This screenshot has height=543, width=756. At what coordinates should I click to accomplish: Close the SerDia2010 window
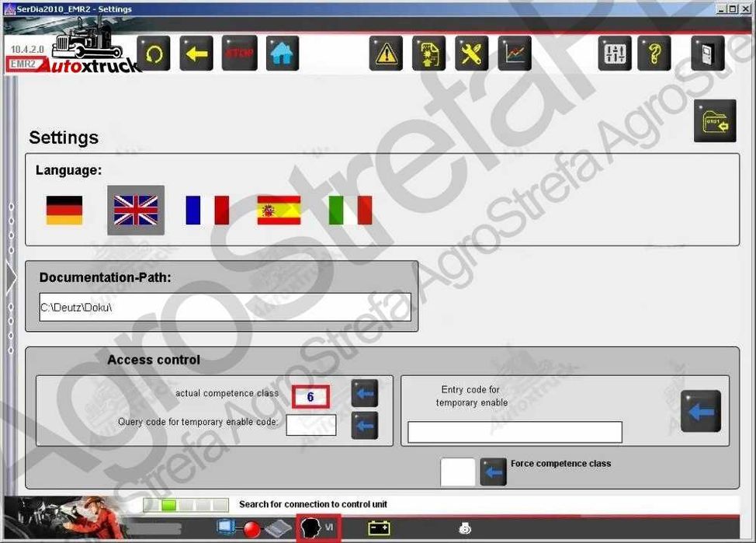[x=745, y=9]
